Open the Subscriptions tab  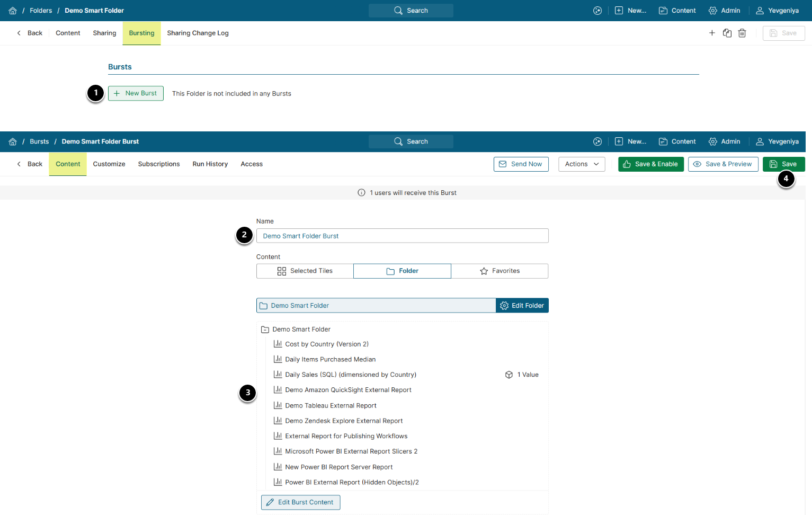[159, 164]
